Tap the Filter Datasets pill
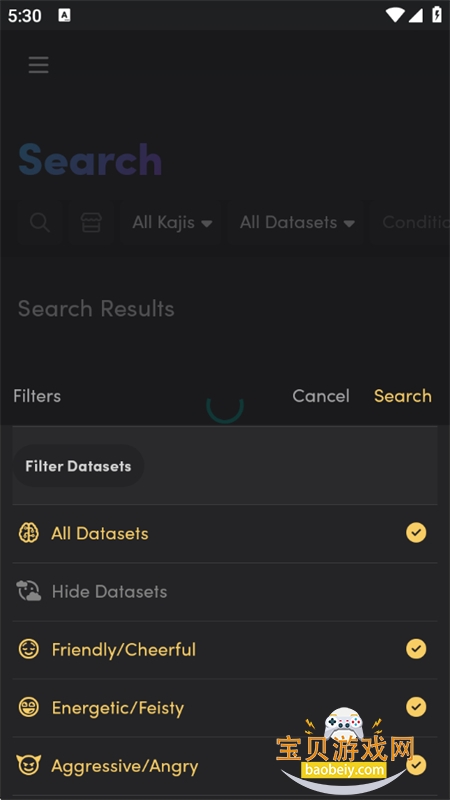 pos(78,466)
